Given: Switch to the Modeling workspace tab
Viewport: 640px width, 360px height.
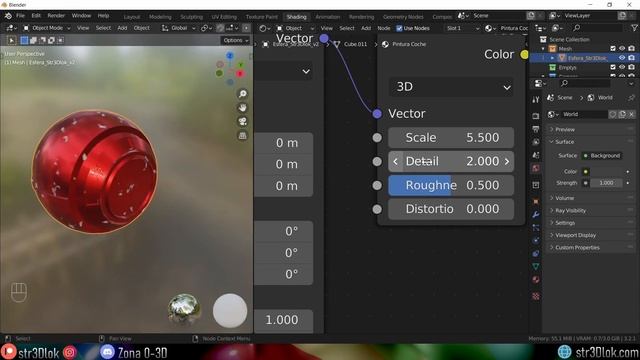Looking at the screenshot, I should tap(160, 17).
